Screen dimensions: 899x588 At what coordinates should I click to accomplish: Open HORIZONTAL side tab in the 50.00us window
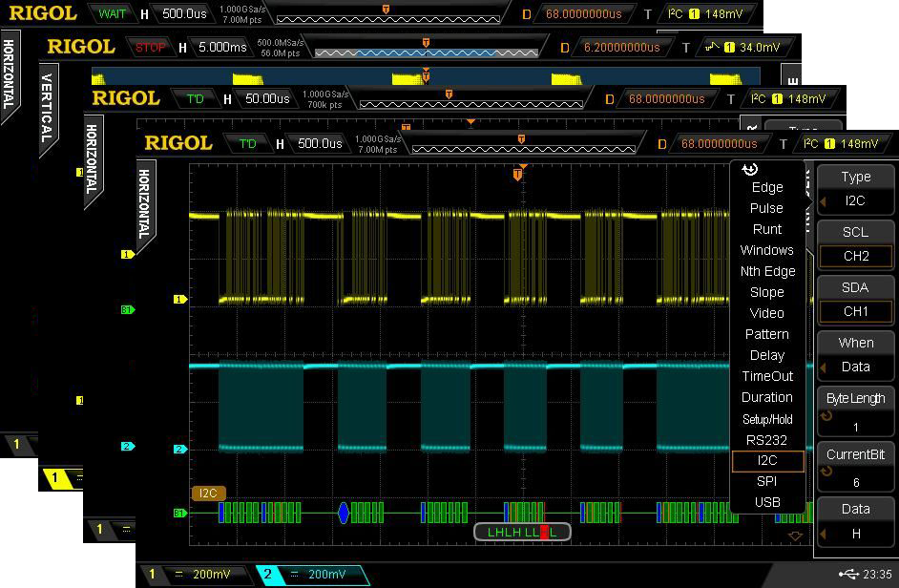tap(92, 159)
